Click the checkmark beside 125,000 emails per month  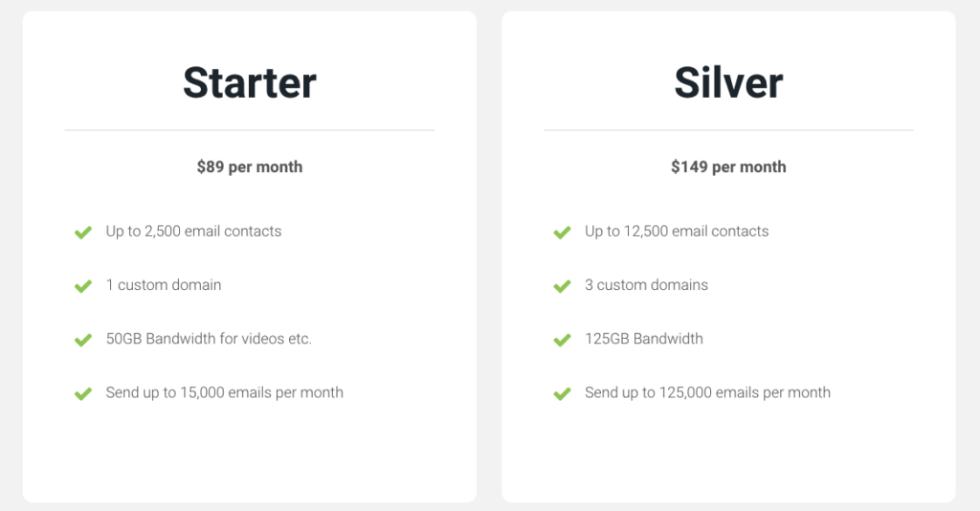pyautogui.click(x=562, y=394)
